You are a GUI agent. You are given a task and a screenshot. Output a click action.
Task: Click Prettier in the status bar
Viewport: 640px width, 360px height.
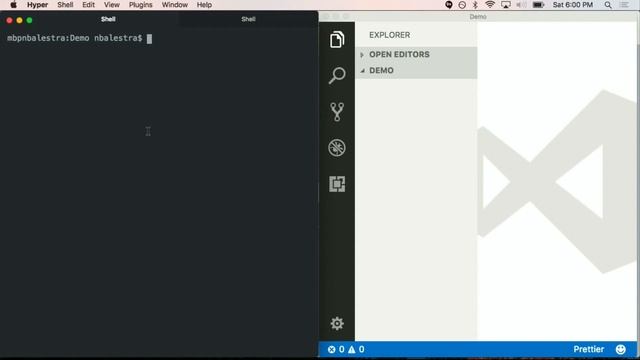tap(589, 349)
